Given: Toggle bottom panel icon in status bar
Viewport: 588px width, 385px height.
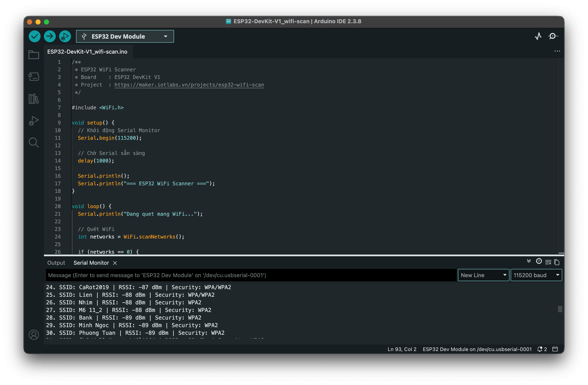Looking at the screenshot, I should [555, 349].
